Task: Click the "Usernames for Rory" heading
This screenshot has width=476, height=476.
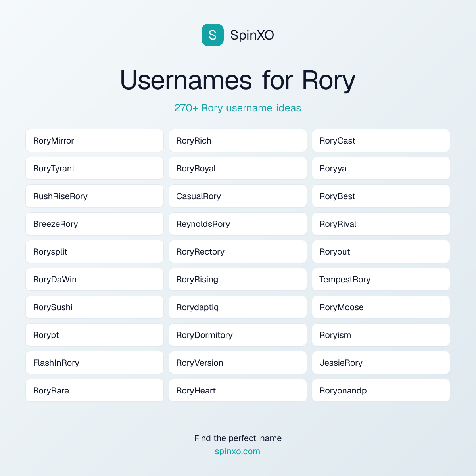Action: coord(238,80)
